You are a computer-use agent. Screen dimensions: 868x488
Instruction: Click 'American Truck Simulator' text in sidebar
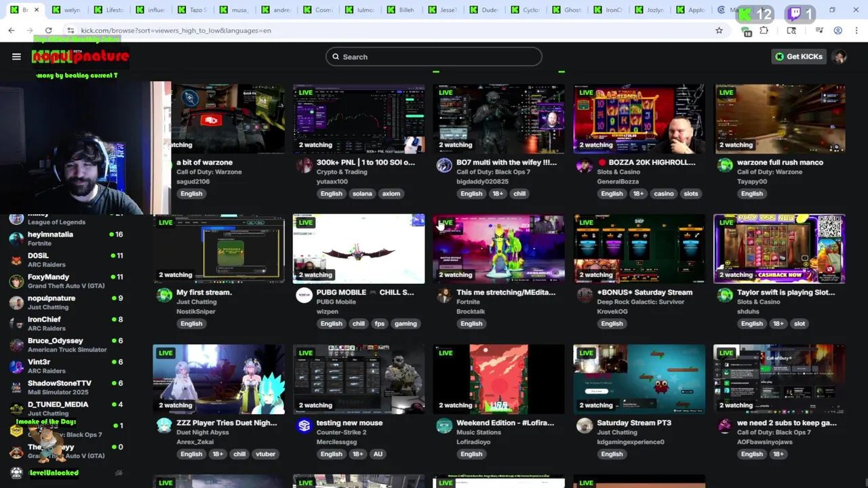[x=67, y=350]
